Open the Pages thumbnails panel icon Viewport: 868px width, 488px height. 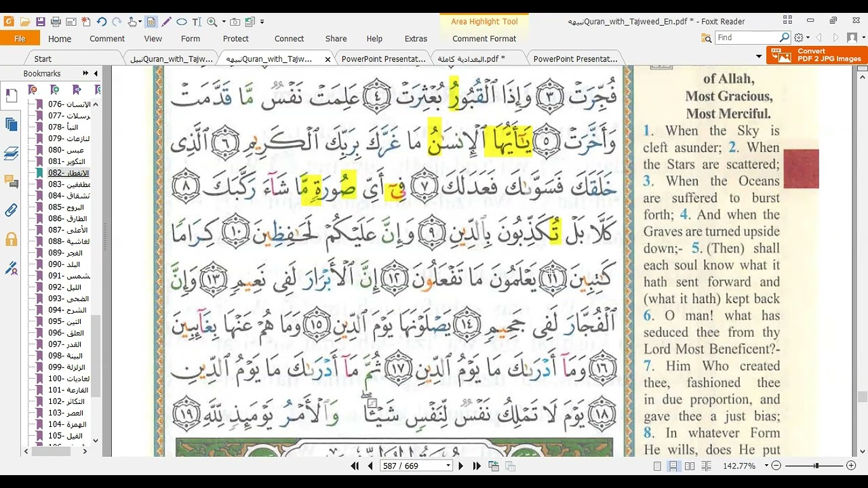pos(12,124)
